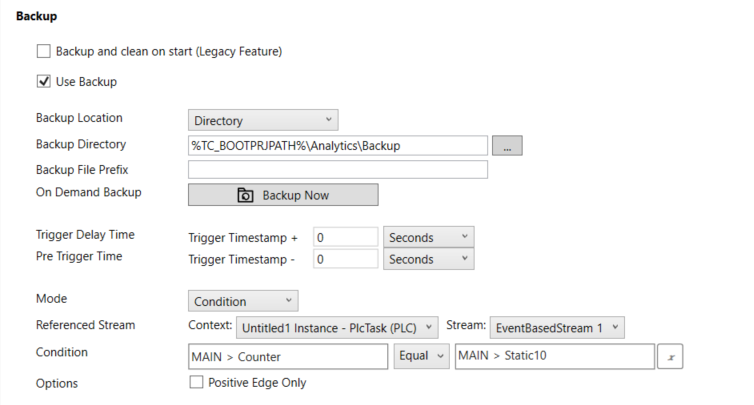Viewport: 754px width, 405px height.
Task: Click the Trigger Timestamp + value field
Action: (x=346, y=237)
